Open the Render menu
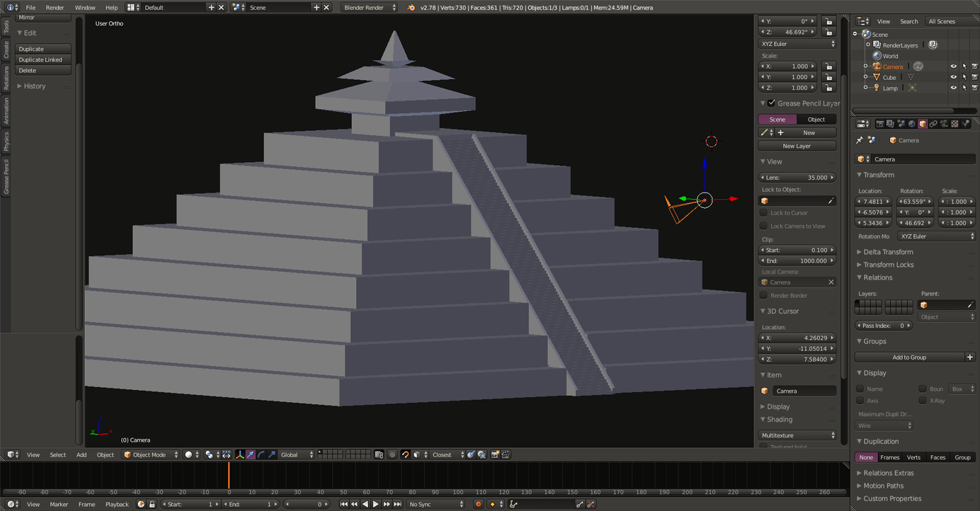 click(x=55, y=8)
